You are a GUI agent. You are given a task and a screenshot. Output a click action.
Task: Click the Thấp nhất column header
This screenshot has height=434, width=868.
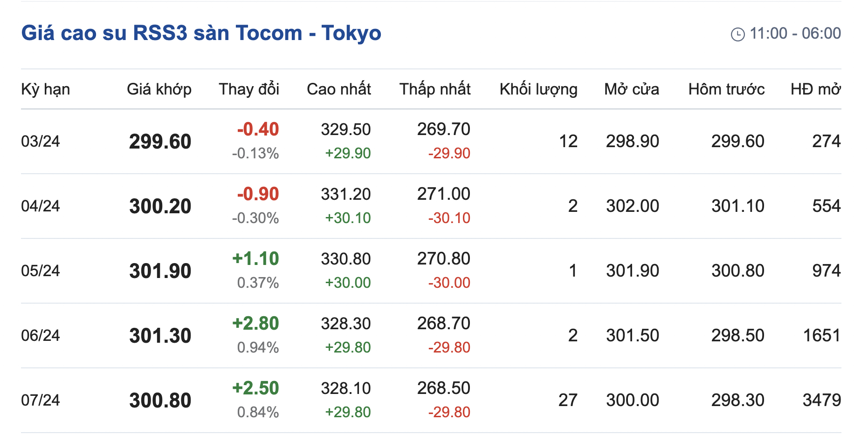click(x=434, y=89)
